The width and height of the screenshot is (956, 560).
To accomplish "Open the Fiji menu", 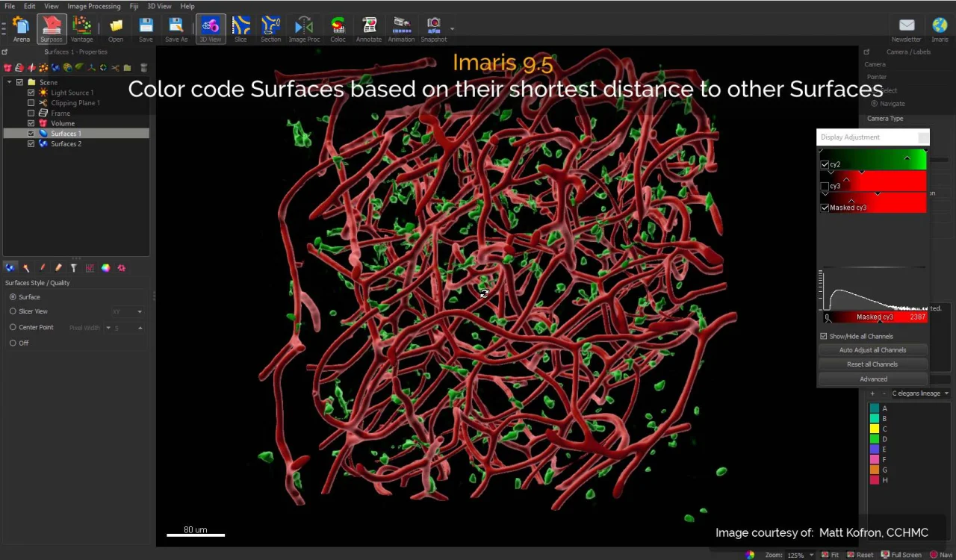I will pos(133,6).
